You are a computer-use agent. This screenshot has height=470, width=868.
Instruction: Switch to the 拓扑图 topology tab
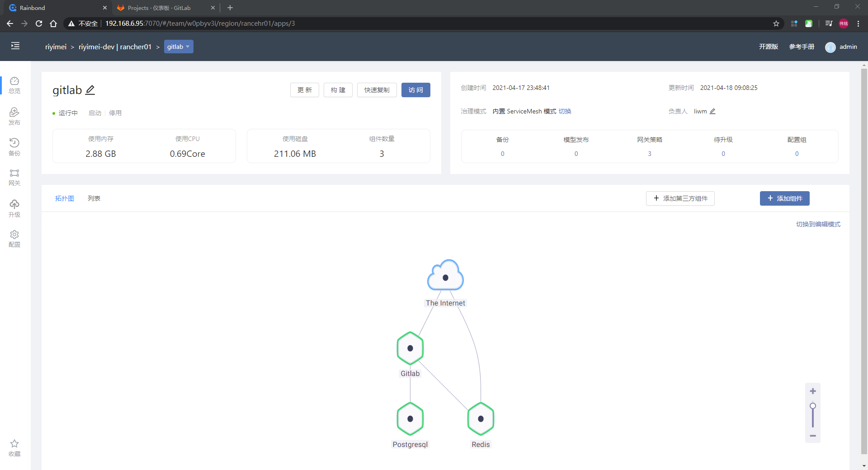click(x=65, y=198)
